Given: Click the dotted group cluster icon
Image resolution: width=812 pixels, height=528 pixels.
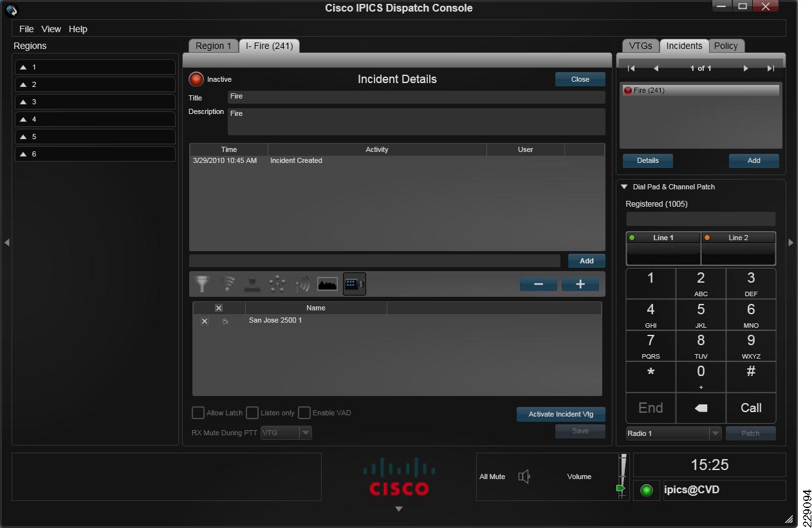Looking at the screenshot, I should click(x=277, y=284).
